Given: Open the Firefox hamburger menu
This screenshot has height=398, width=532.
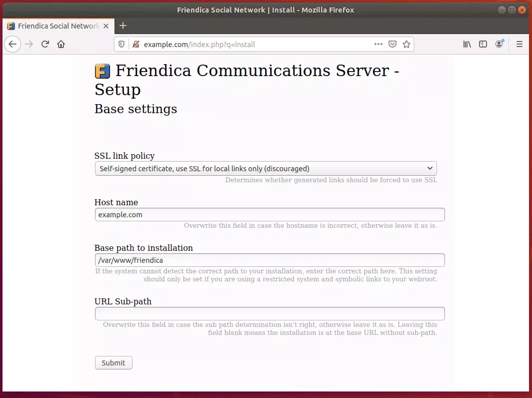Looking at the screenshot, I should (x=519, y=44).
